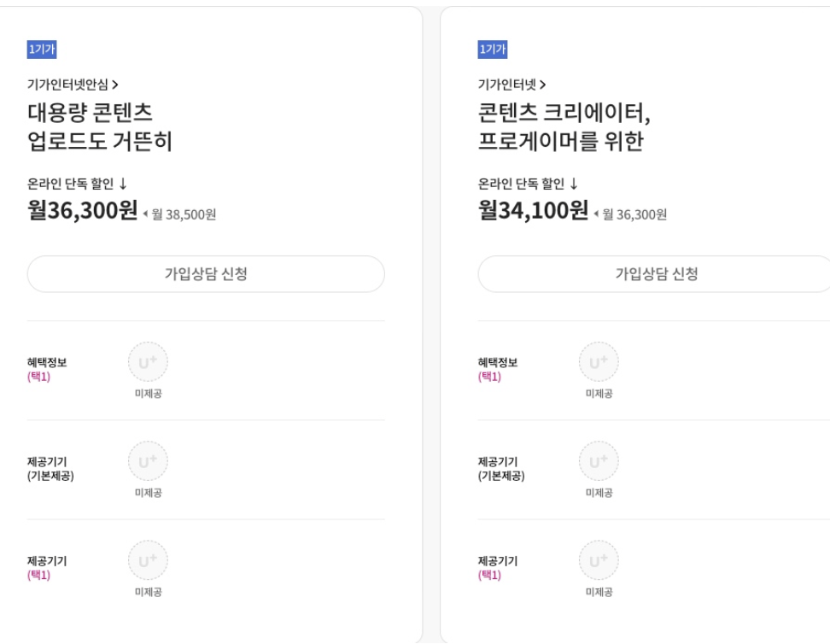Click the 대용량 콘텐츠 업로드도 거뜬히 heading
This screenshot has width=830, height=644.
click(100, 126)
